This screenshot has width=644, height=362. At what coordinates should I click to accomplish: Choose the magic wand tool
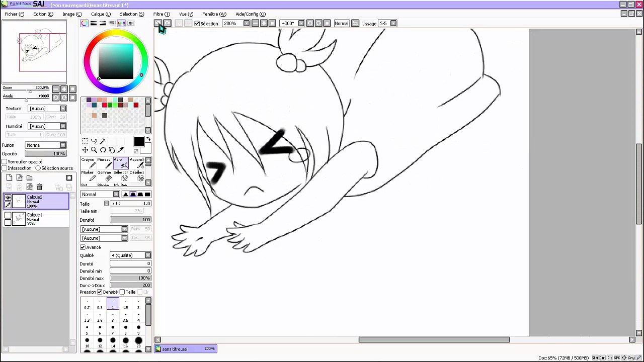pos(103,141)
